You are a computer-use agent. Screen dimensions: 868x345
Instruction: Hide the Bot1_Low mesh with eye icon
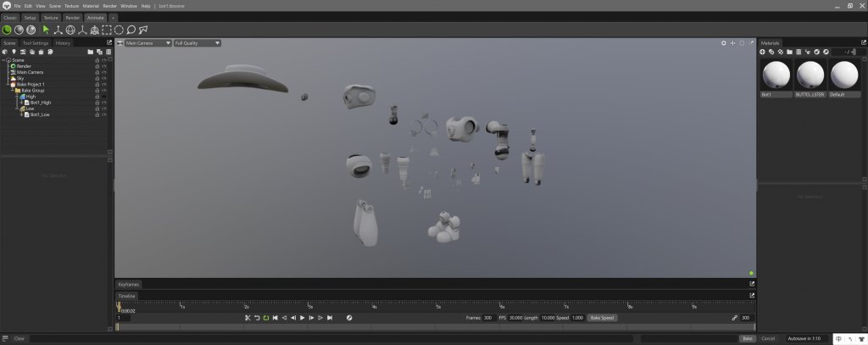click(x=104, y=114)
